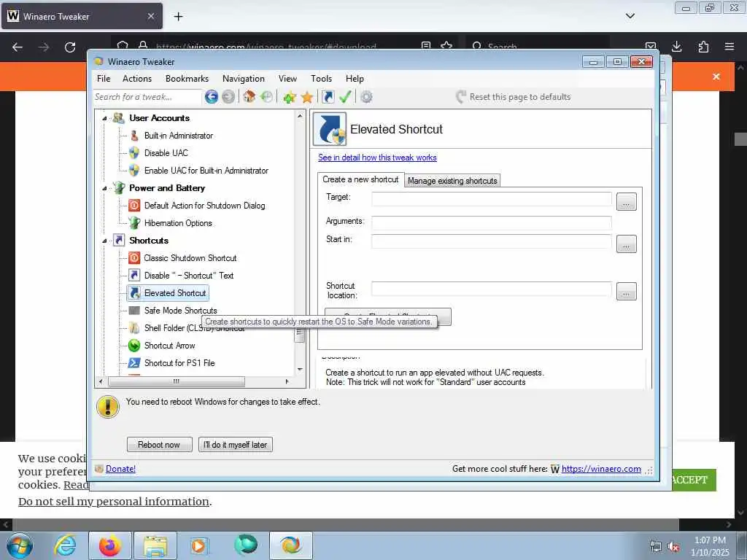Open the Help menu
Screen dimensions: 747x560
(355, 79)
